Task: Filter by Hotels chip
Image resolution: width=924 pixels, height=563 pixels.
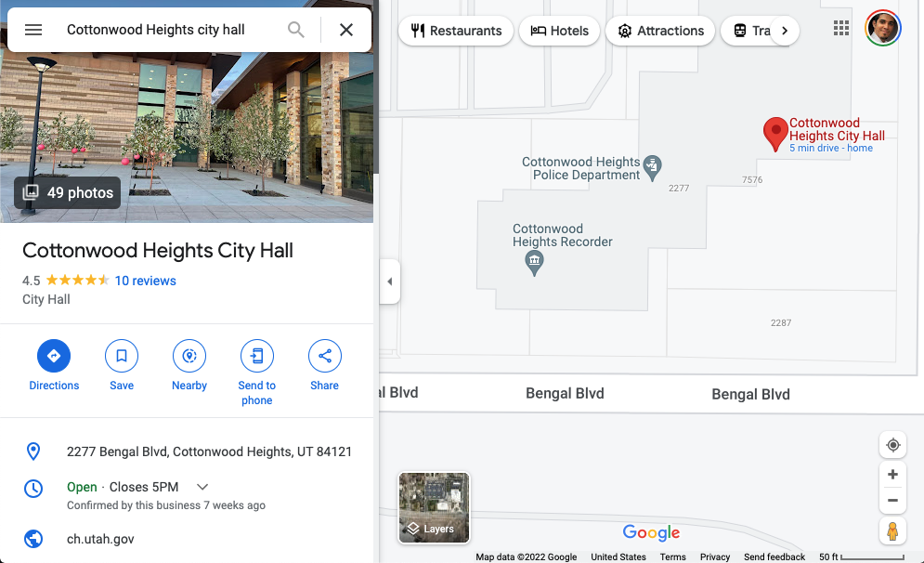Action: pyautogui.click(x=559, y=31)
